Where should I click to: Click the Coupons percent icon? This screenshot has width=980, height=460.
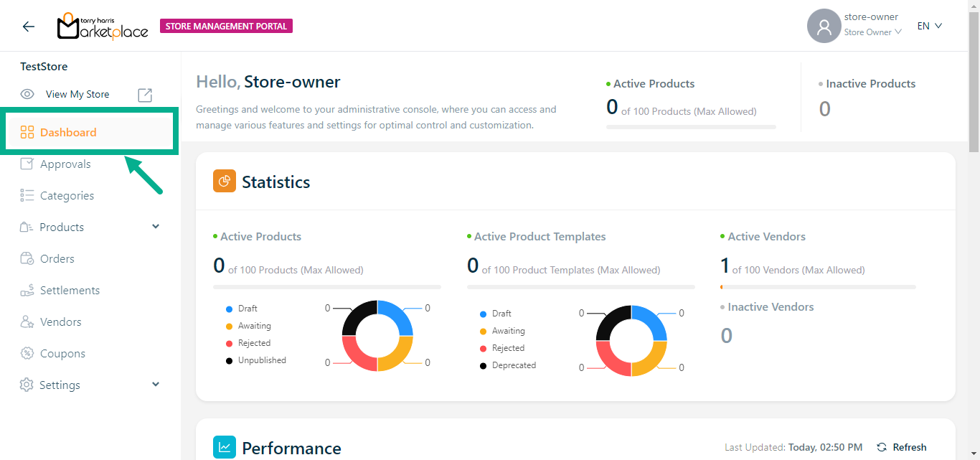coord(27,354)
